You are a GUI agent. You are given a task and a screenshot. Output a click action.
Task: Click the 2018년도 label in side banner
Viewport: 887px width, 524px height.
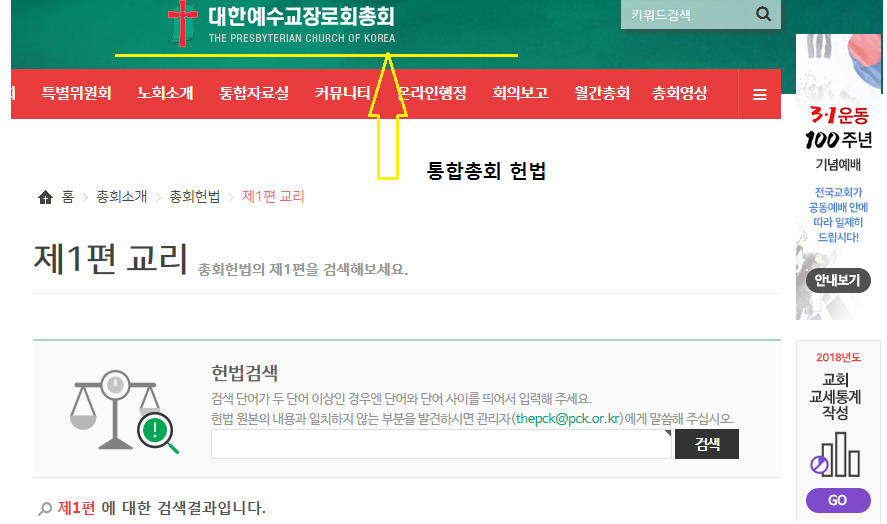pyautogui.click(x=838, y=358)
